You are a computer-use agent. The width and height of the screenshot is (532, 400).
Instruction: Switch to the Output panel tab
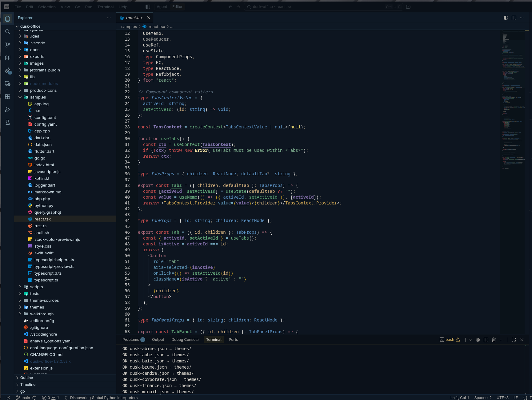coord(158,340)
